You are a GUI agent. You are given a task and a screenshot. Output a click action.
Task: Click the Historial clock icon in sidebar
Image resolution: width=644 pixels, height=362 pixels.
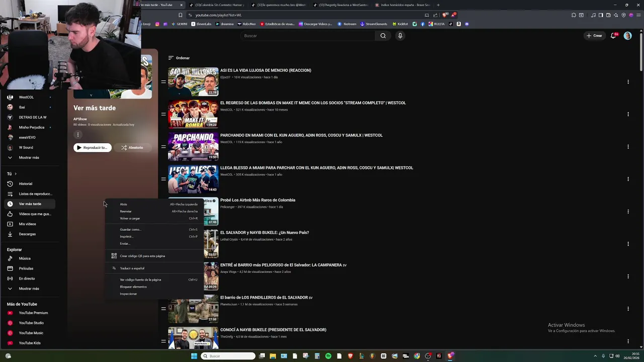[10, 184]
